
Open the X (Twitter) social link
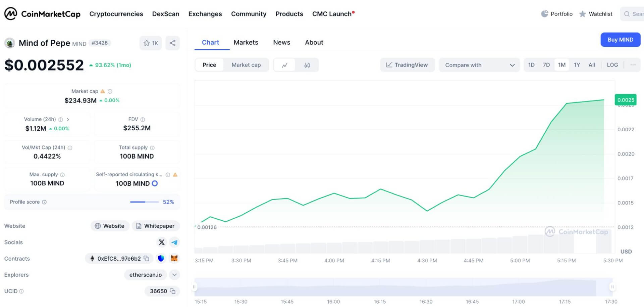pos(161,242)
